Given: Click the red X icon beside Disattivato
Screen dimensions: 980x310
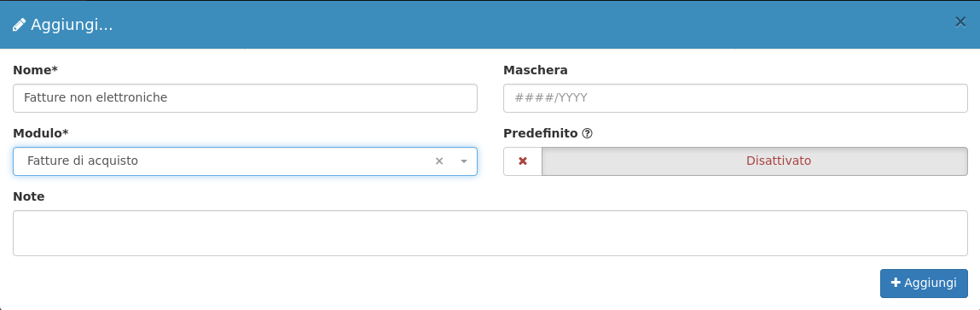Looking at the screenshot, I should click(x=523, y=161).
